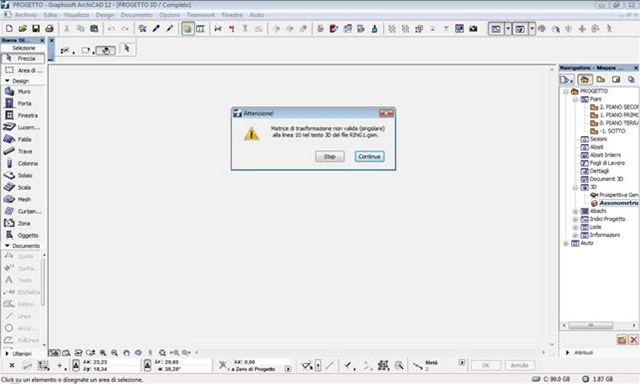Image resolution: width=640 pixels, height=384 pixels.
Task: Open the Edita menu
Action: point(50,15)
